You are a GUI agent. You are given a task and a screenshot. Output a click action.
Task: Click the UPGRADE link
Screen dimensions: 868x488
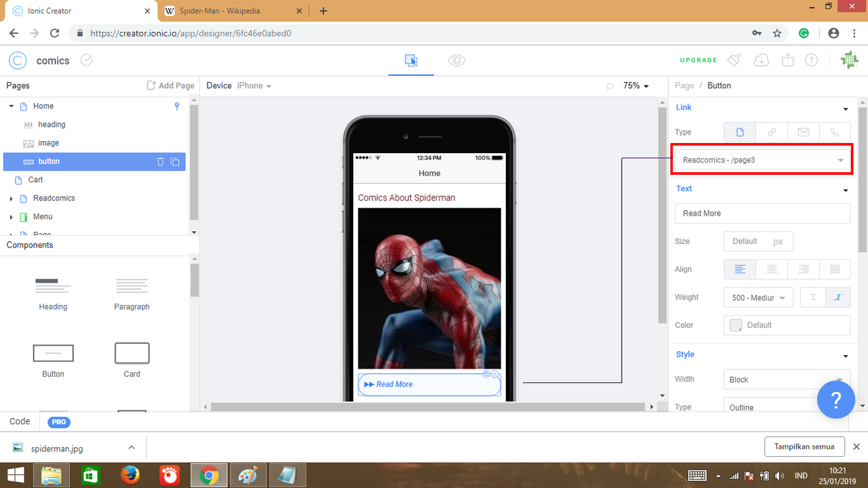tap(698, 60)
